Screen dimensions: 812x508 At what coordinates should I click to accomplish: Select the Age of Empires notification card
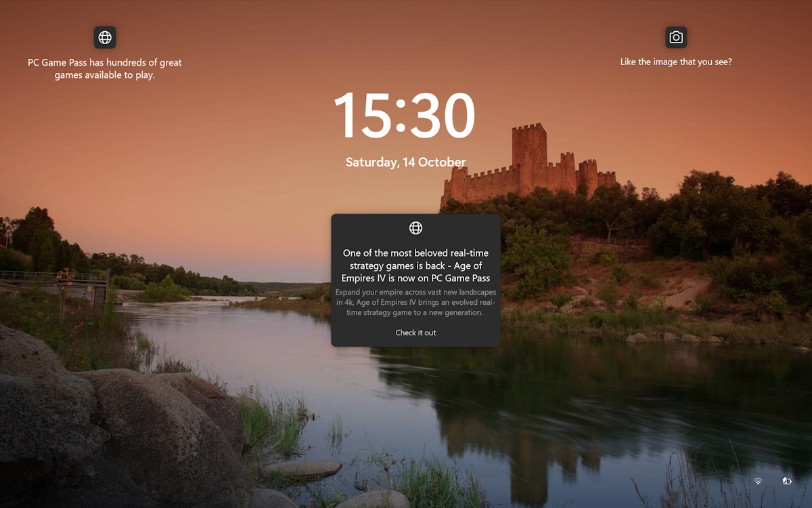pyautogui.click(x=415, y=280)
